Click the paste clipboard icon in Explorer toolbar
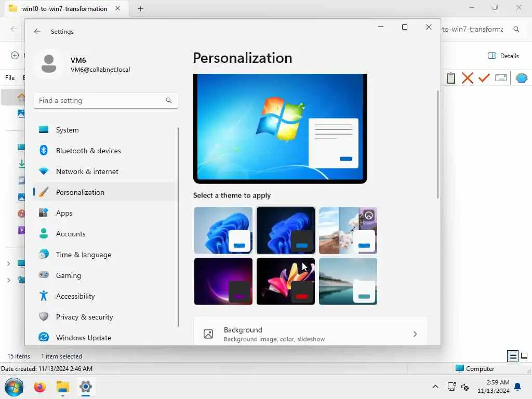 pos(451,78)
